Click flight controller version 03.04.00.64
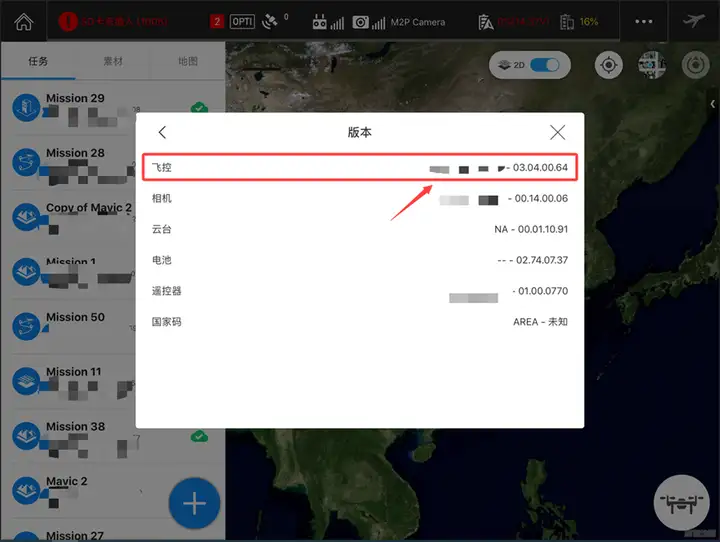 [x=540, y=167]
